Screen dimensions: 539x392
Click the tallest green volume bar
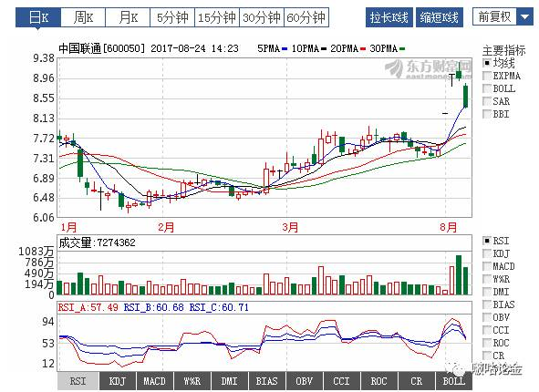tap(459, 274)
